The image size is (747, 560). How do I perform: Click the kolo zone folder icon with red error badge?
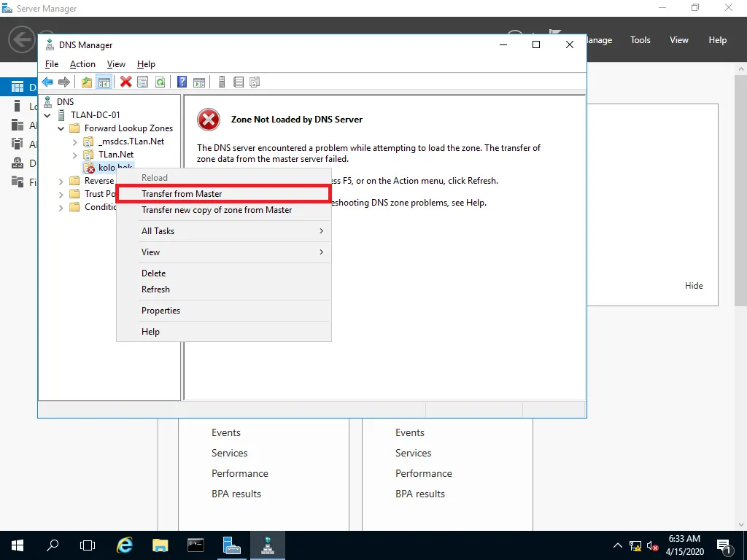(x=89, y=168)
